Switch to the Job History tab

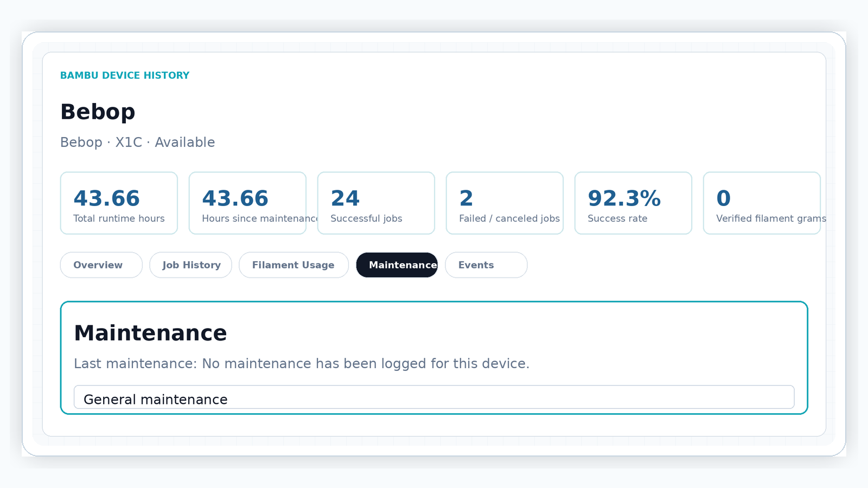pyautogui.click(x=190, y=265)
